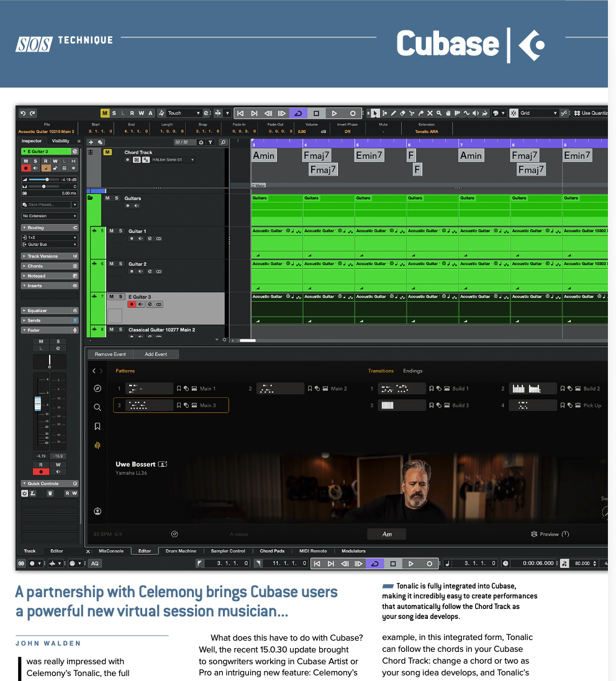Toggle cycle in bottom transport bar
The image size is (616, 681).
374,564
